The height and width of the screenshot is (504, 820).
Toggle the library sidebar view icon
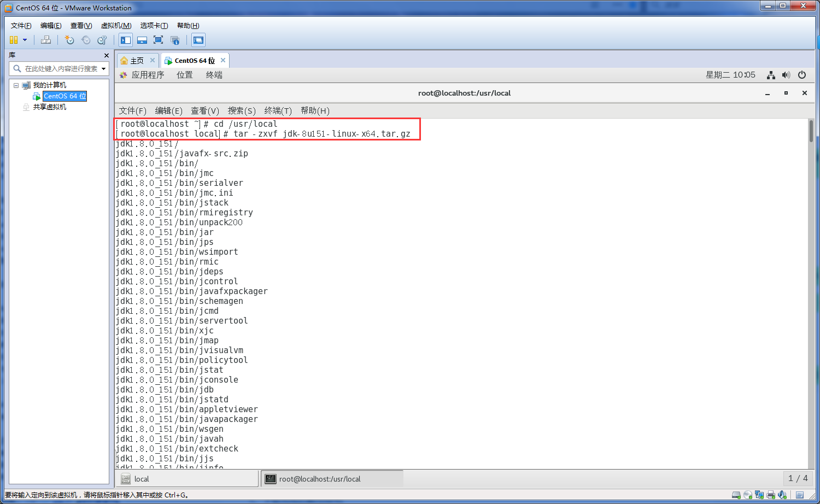tap(126, 40)
